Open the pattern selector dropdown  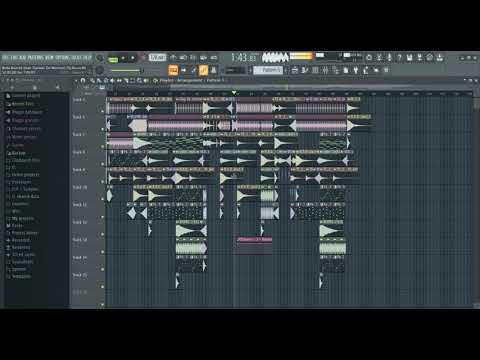click(x=268, y=70)
